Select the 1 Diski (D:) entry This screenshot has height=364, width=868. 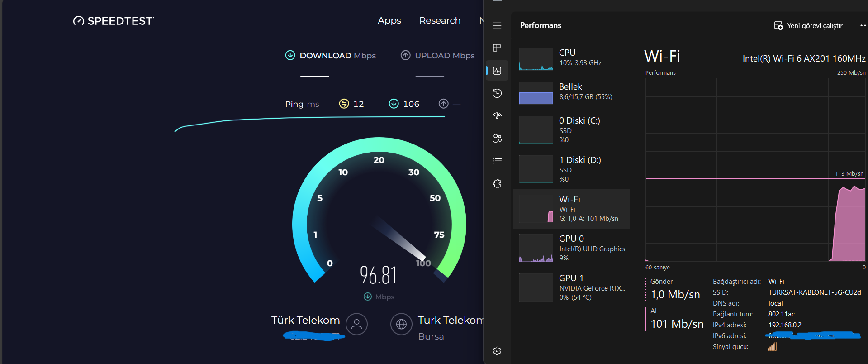(x=572, y=169)
